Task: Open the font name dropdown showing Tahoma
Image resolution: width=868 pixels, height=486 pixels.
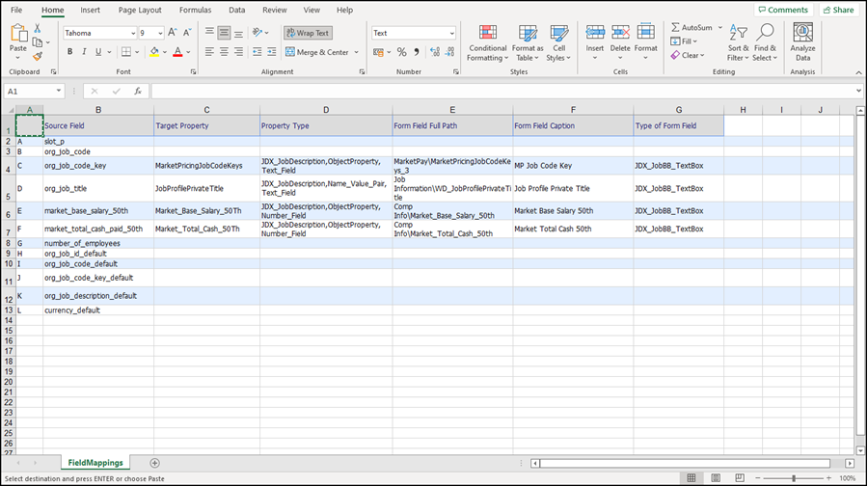Action: [x=133, y=33]
